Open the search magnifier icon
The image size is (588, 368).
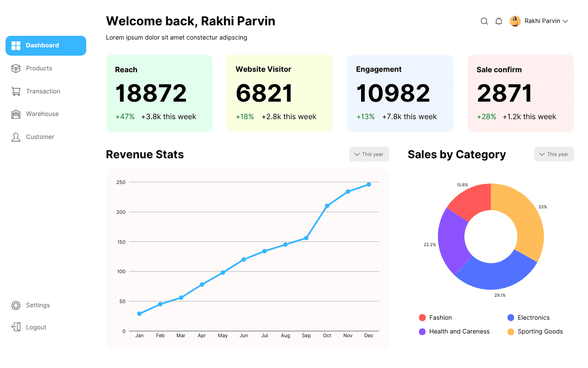coord(484,21)
